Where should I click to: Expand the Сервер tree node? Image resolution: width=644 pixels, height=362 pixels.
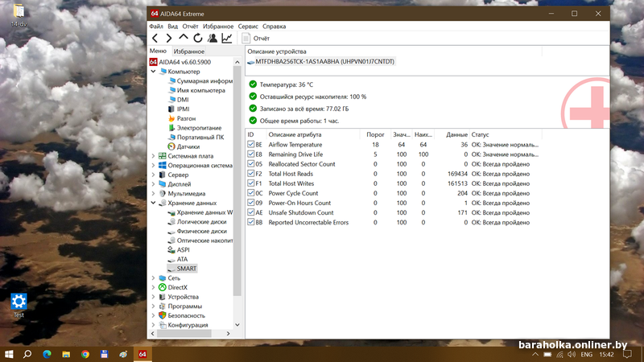click(x=154, y=175)
